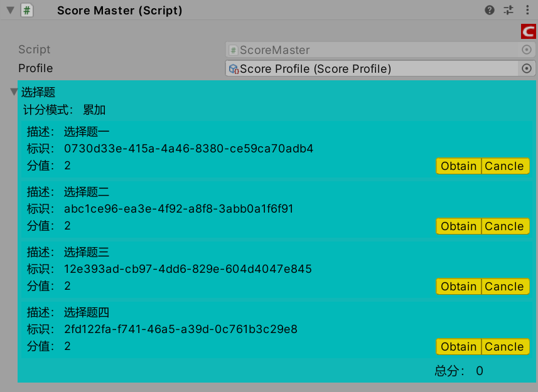This screenshot has width=538, height=392.
Task: Open the component presets icon
Action: coord(508,10)
